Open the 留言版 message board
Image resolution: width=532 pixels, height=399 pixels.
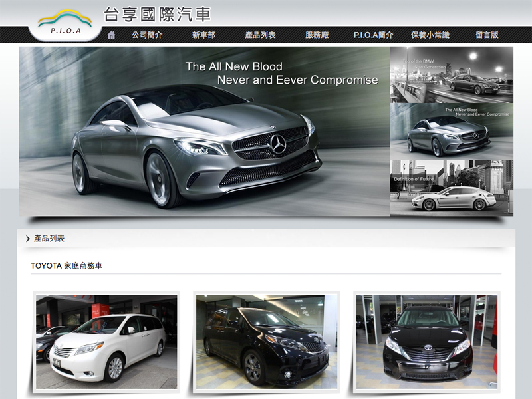click(487, 35)
